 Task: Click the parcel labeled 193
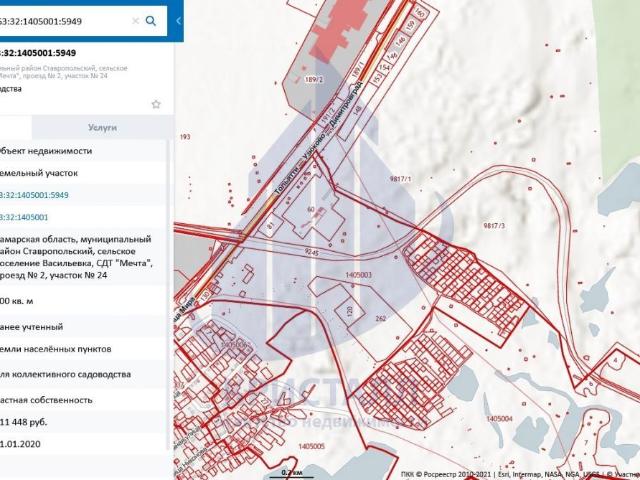(184, 136)
